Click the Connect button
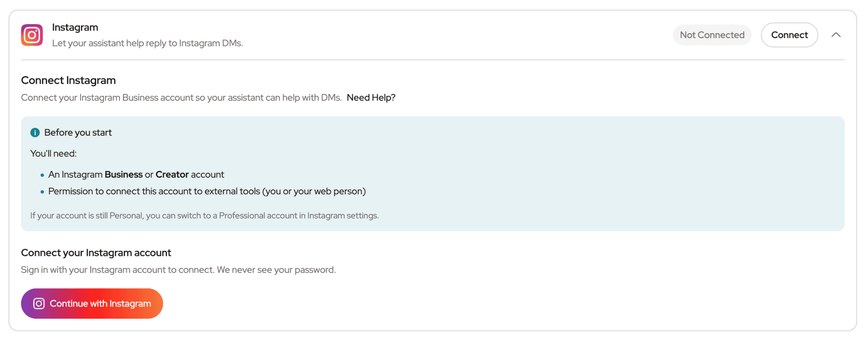This screenshot has width=868, height=339. [x=789, y=35]
